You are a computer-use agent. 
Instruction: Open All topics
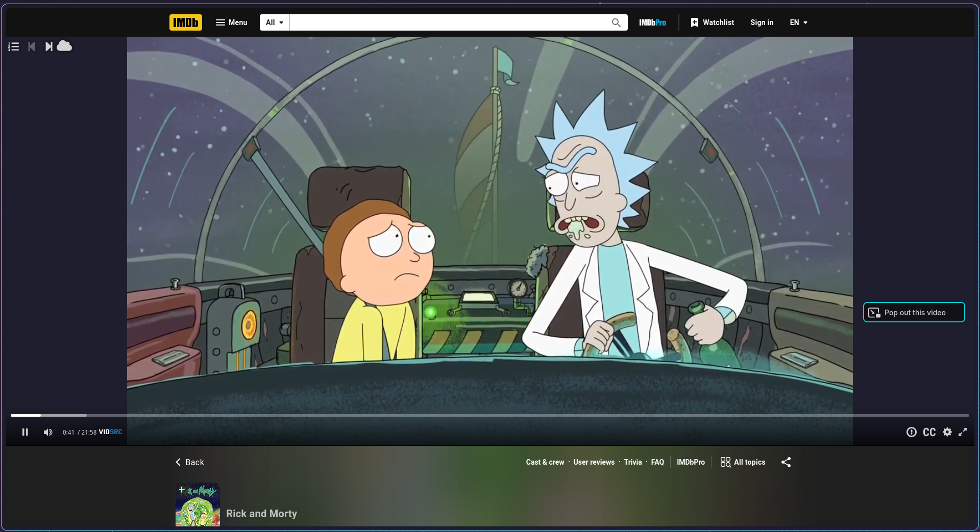coord(743,462)
